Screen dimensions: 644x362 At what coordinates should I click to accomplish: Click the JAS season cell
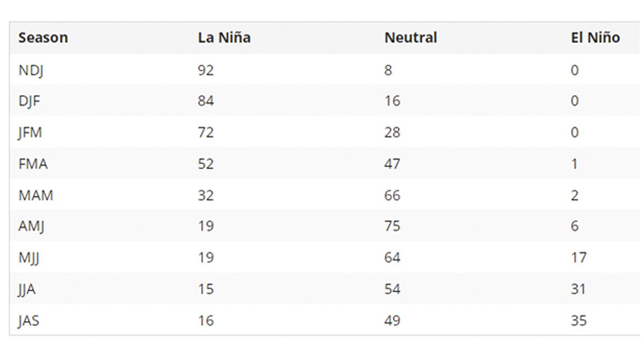28,321
